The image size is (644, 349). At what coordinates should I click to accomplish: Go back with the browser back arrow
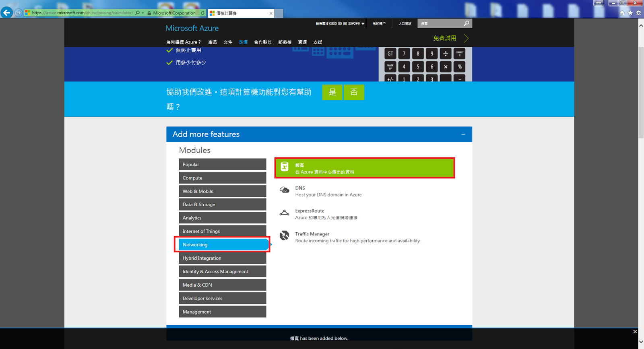[x=6, y=12]
